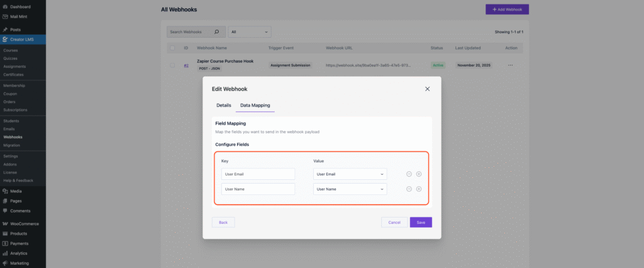Tick the select-all checkbox in table header
Image resolution: width=644 pixels, height=268 pixels.
(172, 48)
